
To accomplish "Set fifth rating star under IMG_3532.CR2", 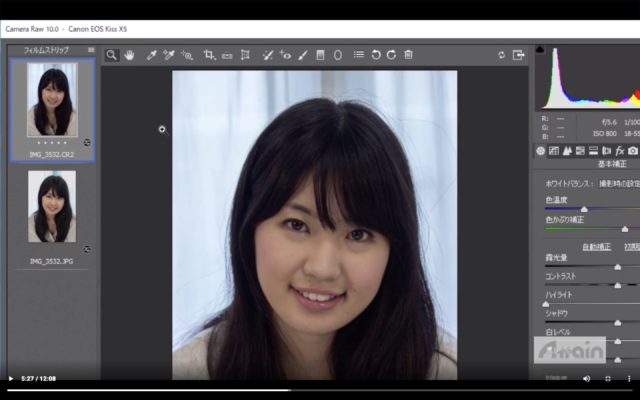I will (x=65, y=143).
